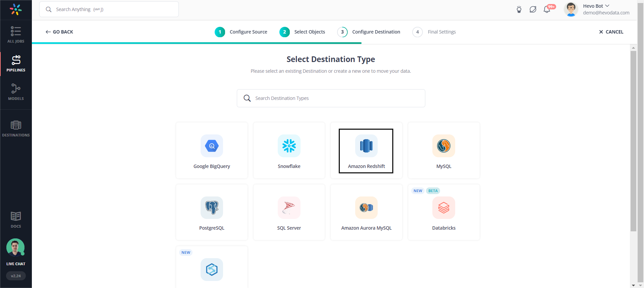644x288 pixels.
Task: Go to Configure Destination step
Action: (369, 32)
